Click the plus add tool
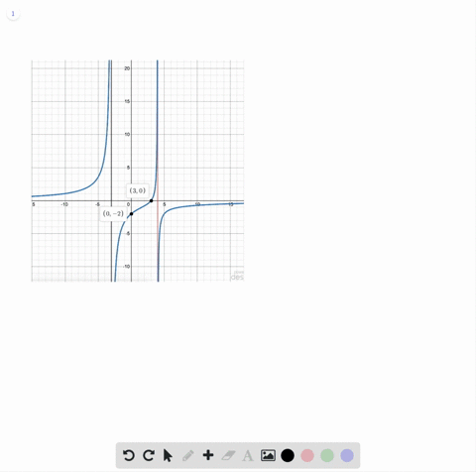 point(208,455)
